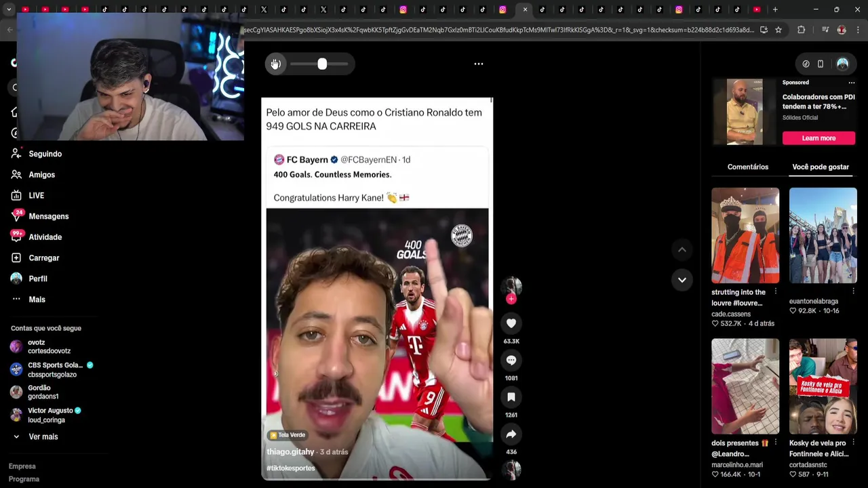Open the dois presentes video thumbnail
This screenshot has height=488, width=868.
pyautogui.click(x=745, y=386)
